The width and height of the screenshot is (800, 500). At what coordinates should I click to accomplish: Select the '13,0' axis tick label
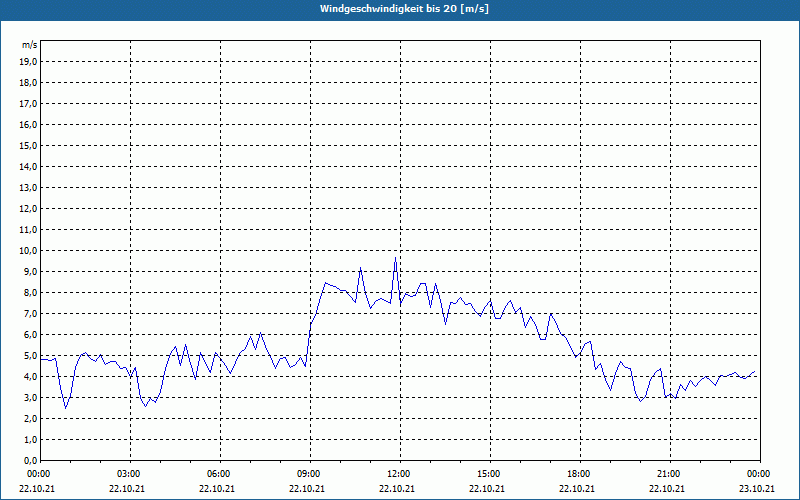(x=29, y=188)
